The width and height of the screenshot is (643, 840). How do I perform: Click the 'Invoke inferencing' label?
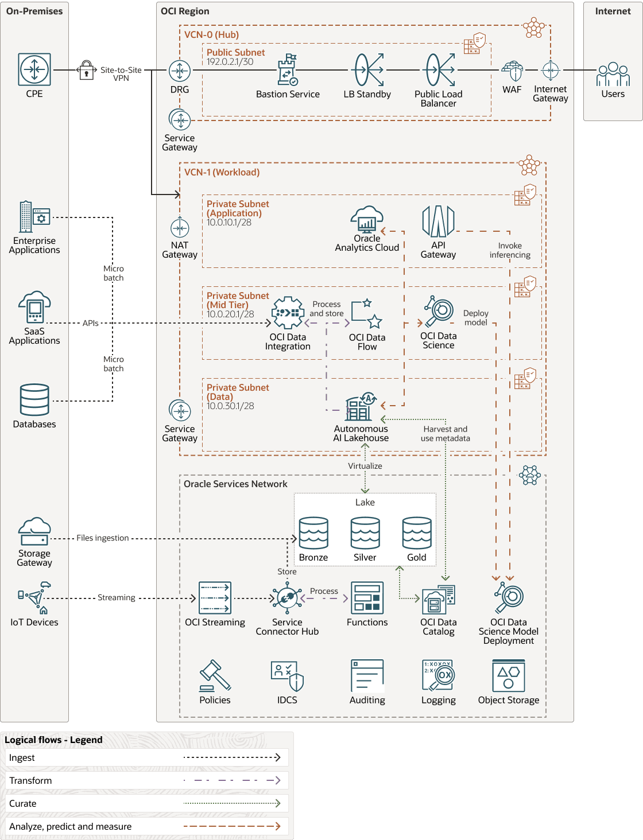click(510, 250)
